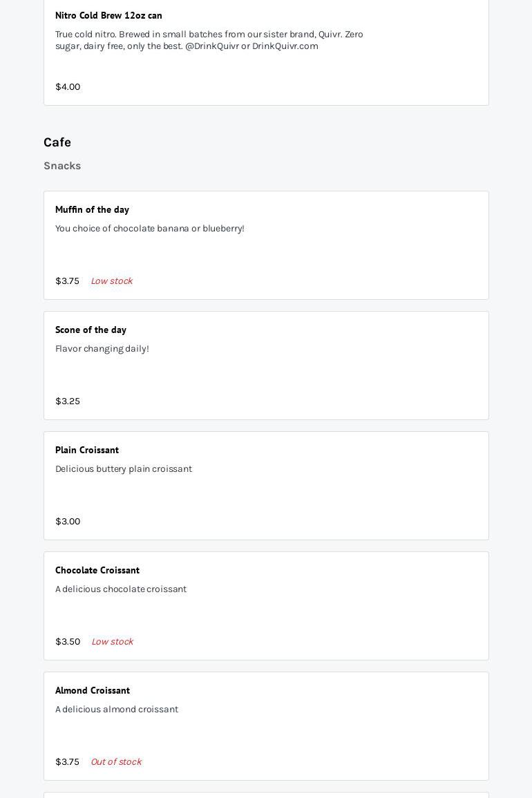Click Low stock label on Chocolate Croissant
The image size is (532, 798).
(112, 642)
